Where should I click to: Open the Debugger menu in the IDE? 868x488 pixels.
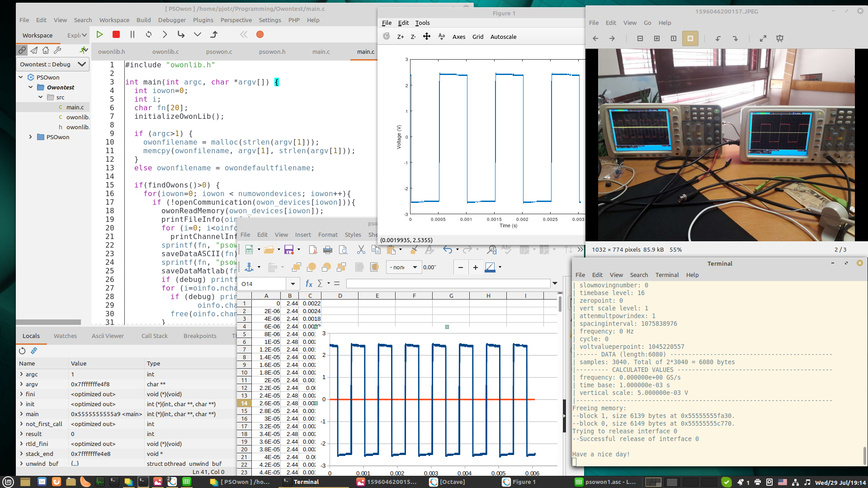172,20
